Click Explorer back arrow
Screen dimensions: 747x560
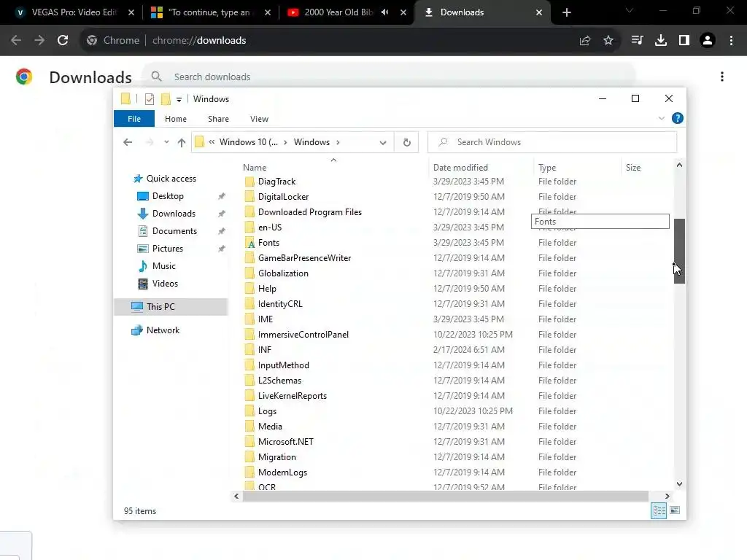coord(127,142)
